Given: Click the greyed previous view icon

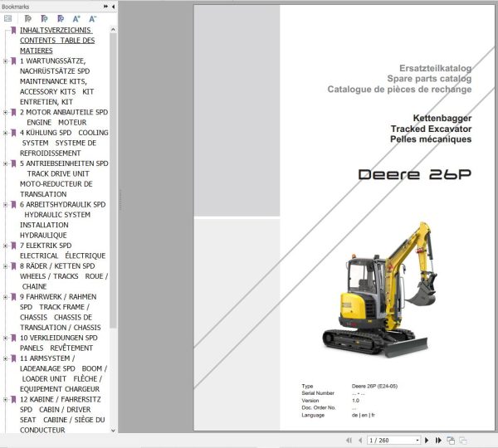Looking at the screenshot, I should point(463,441).
